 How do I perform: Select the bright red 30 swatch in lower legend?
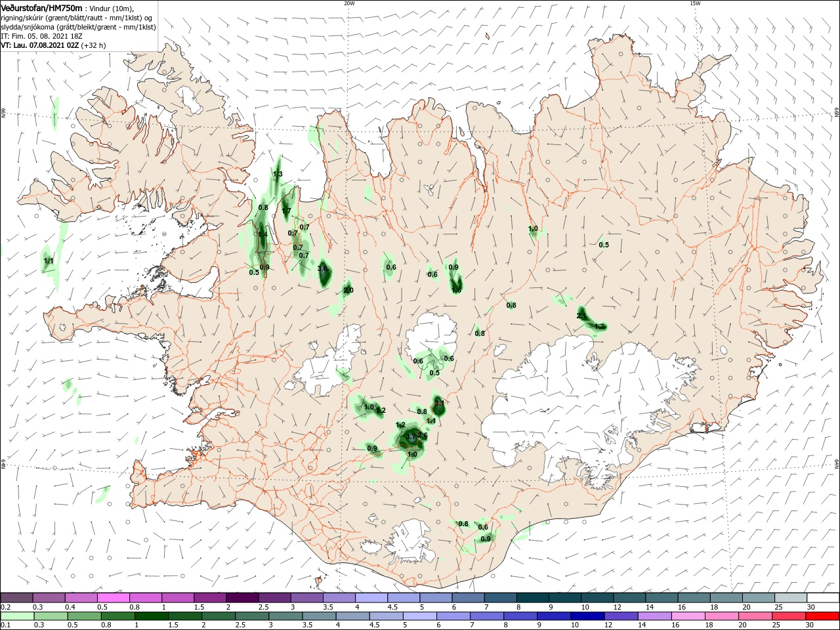click(x=823, y=616)
